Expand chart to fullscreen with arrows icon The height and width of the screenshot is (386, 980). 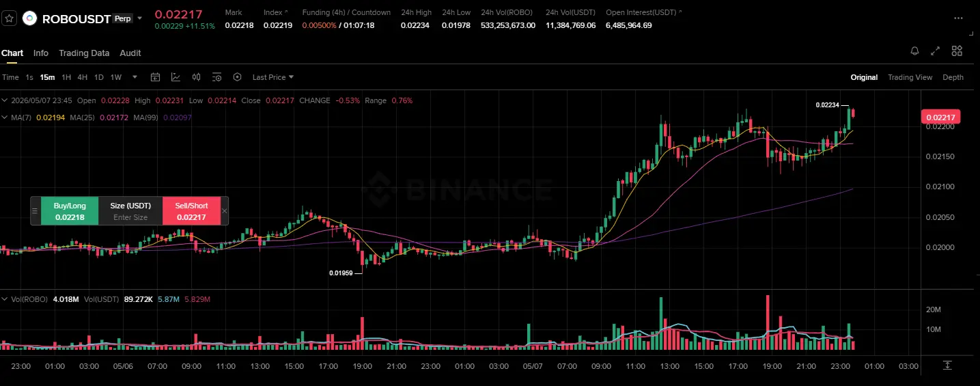(936, 51)
